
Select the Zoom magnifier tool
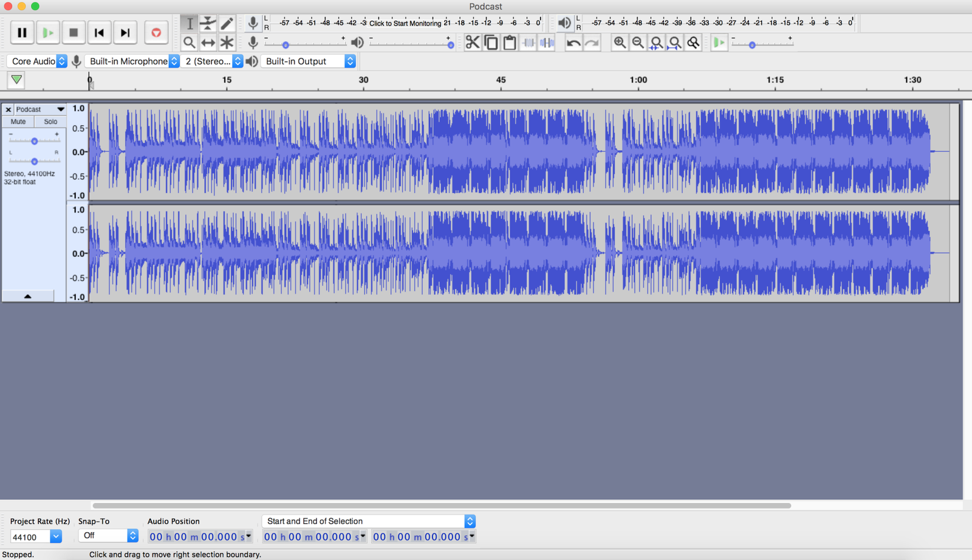190,43
